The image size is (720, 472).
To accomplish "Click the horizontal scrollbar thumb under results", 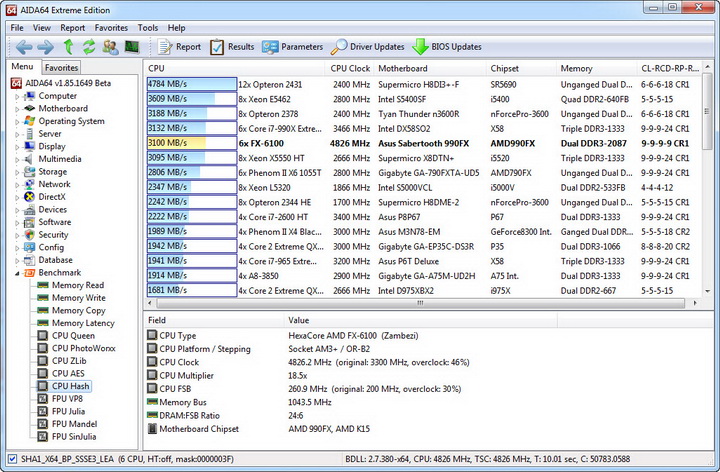I will (x=420, y=303).
